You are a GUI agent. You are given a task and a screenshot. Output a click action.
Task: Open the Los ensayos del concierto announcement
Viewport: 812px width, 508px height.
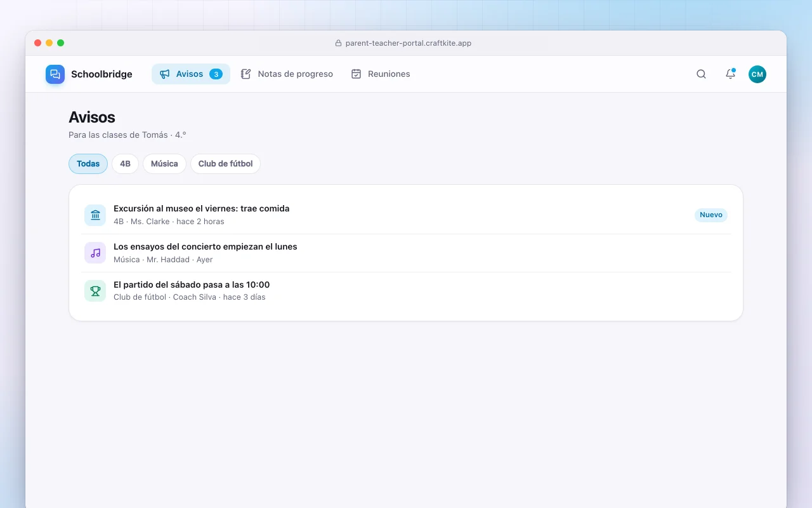tap(206, 247)
